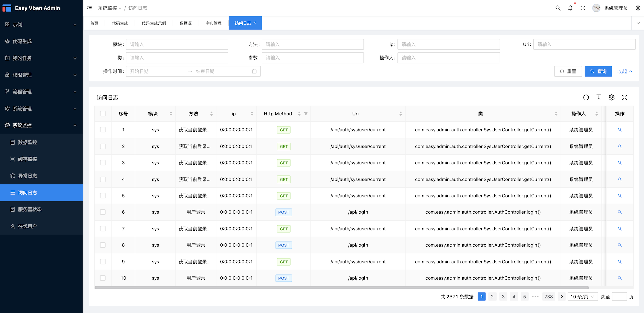This screenshot has height=313, width=644.
Task: View details of row 10 log
Action: (620, 278)
